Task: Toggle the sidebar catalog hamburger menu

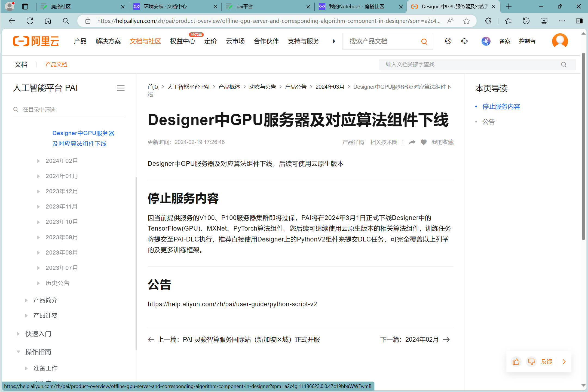Action: 121,88
